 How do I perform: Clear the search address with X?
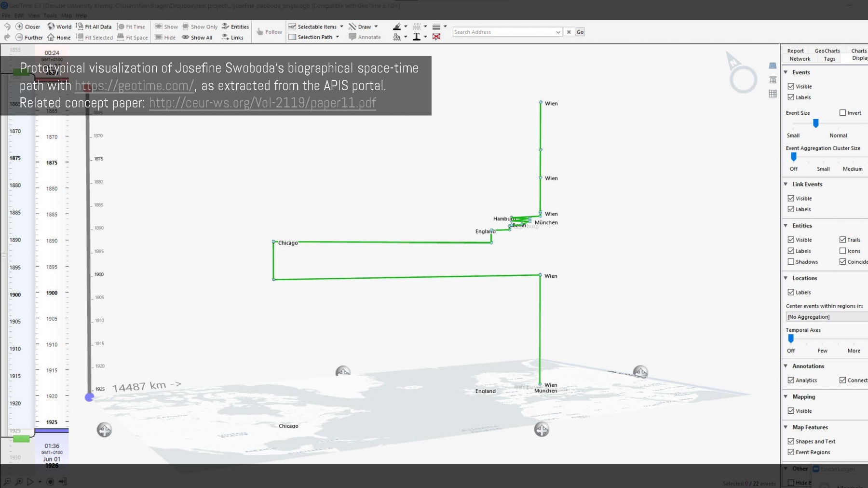[x=569, y=32]
